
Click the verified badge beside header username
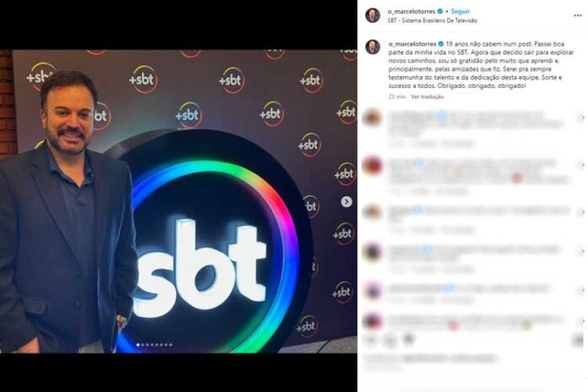440,12
